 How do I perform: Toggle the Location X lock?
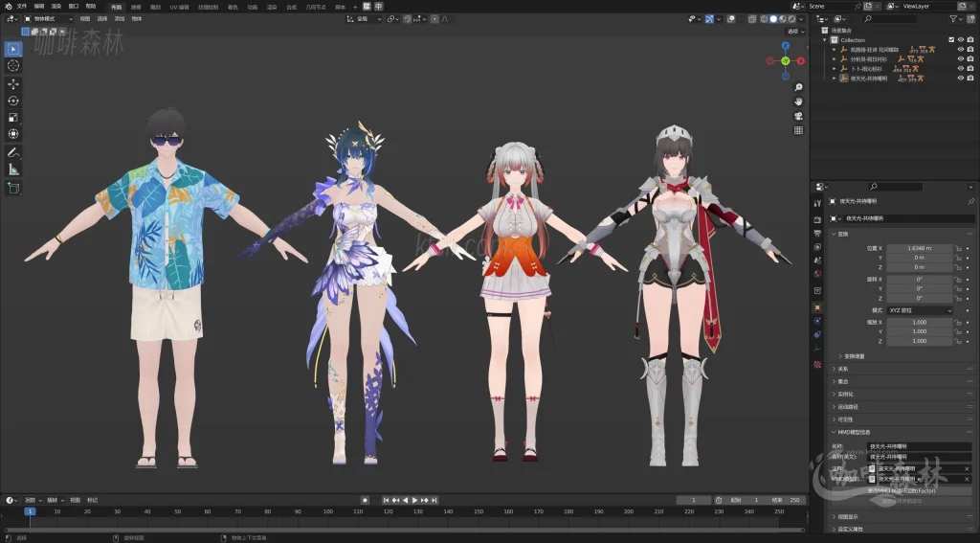pos(957,248)
